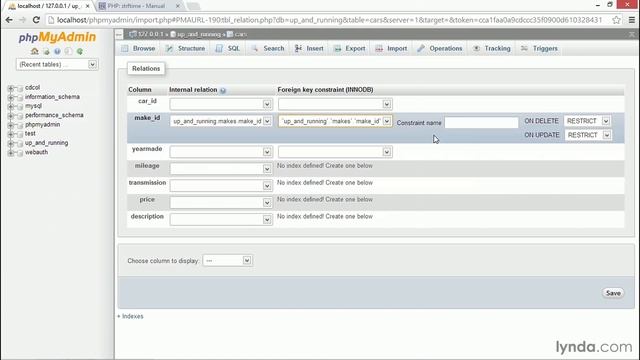Switch to the Insert tab
Viewport: 640px width, 360px height.
coord(309,49)
